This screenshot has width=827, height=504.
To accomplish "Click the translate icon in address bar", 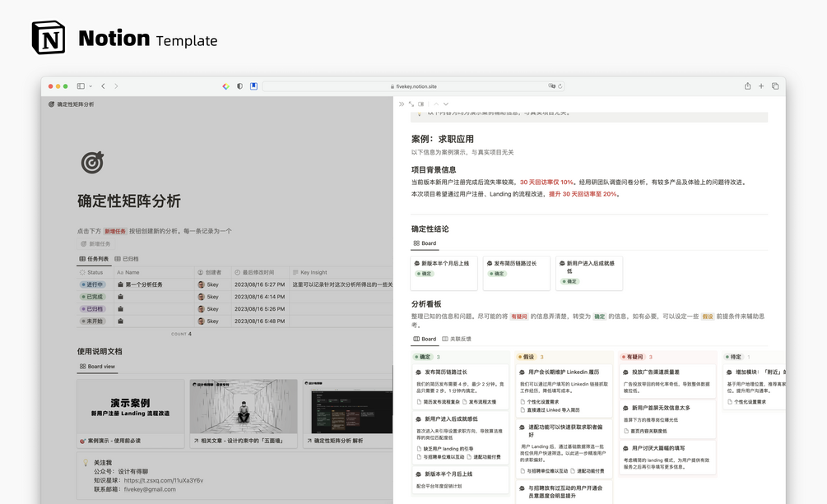I will pos(551,86).
